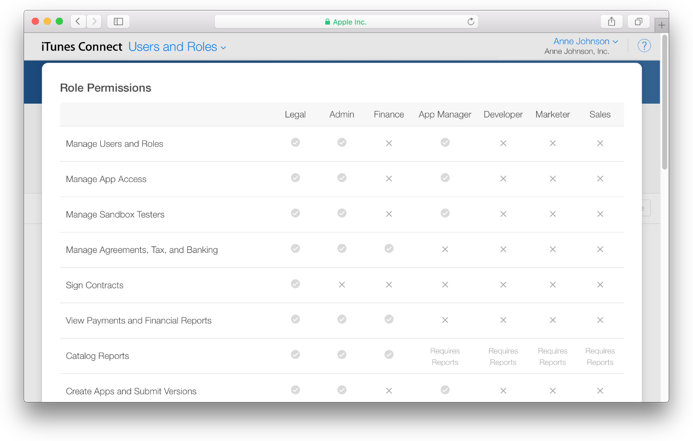The height and width of the screenshot is (441, 693).
Task: Click Developer Requires Reports text
Action: (x=503, y=357)
